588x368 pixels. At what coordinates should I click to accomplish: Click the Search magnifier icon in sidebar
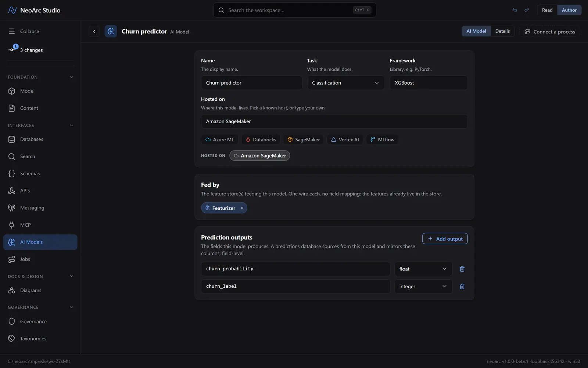pyautogui.click(x=12, y=156)
